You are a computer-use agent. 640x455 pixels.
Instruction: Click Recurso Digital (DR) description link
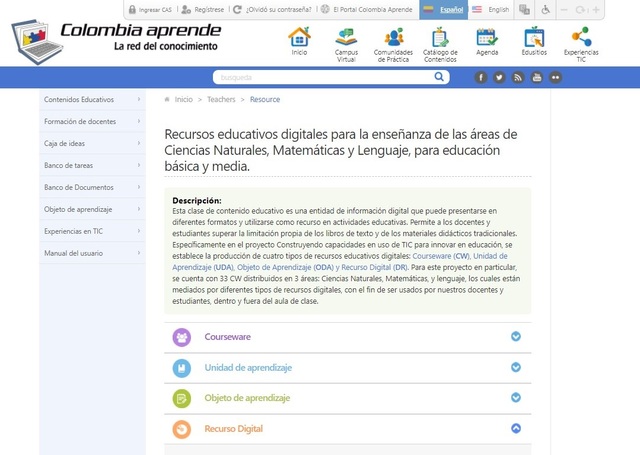tap(374, 267)
